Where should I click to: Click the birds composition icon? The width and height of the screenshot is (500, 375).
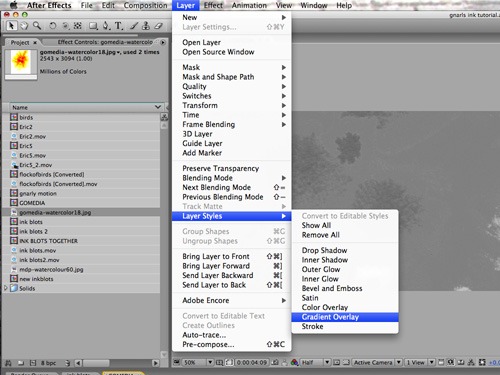pyautogui.click(x=14, y=117)
